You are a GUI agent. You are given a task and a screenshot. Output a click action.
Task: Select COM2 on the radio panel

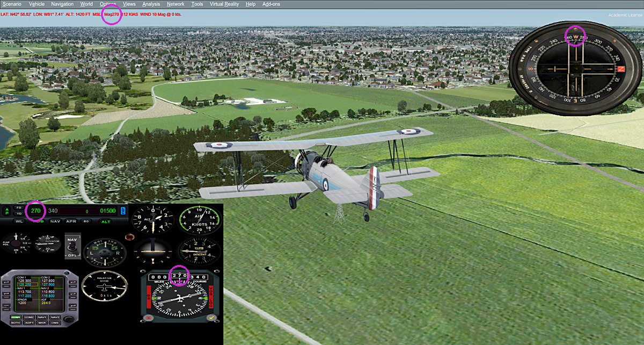coord(29,317)
